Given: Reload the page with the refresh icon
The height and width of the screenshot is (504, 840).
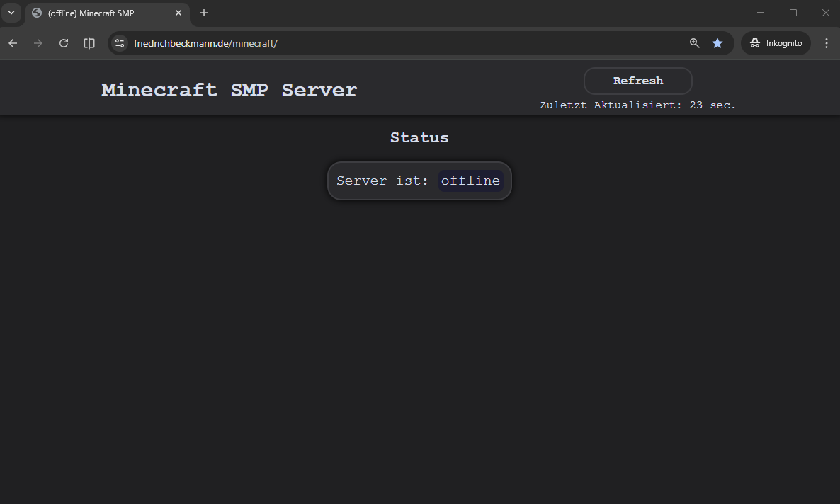Looking at the screenshot, I should pyautogui.click(x=64, y=43).
